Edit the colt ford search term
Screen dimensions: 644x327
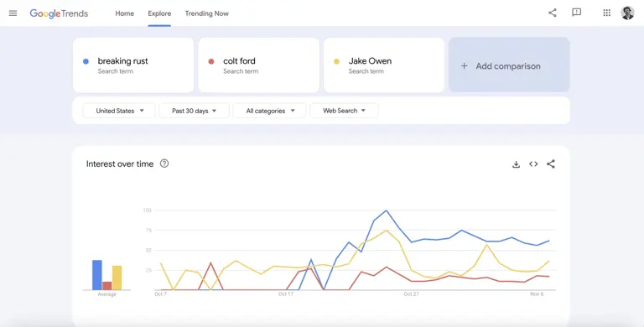pyautogui.click(x=259, y=65)
